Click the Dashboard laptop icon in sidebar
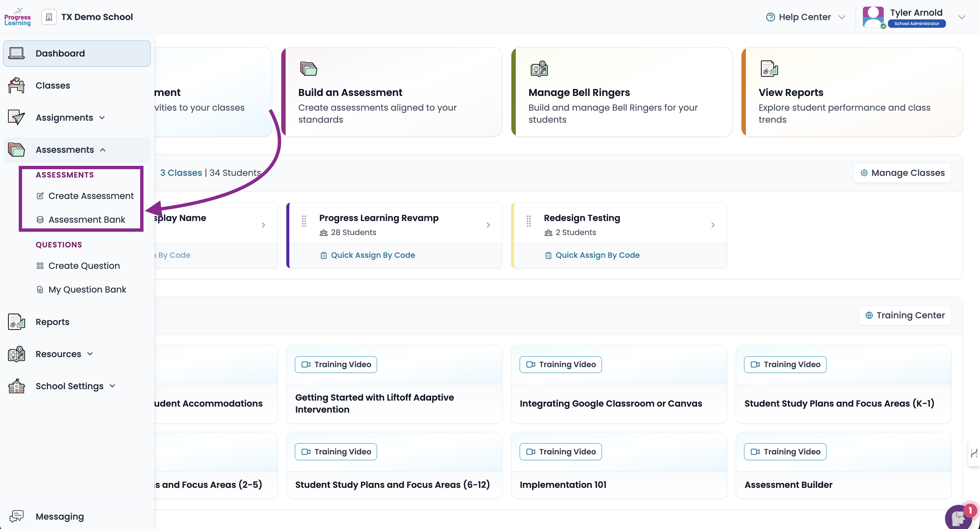 click(x=16, y=53)
